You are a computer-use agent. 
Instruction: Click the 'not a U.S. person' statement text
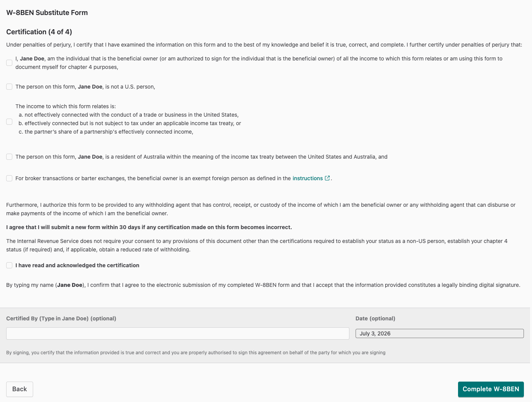(85, 87)
